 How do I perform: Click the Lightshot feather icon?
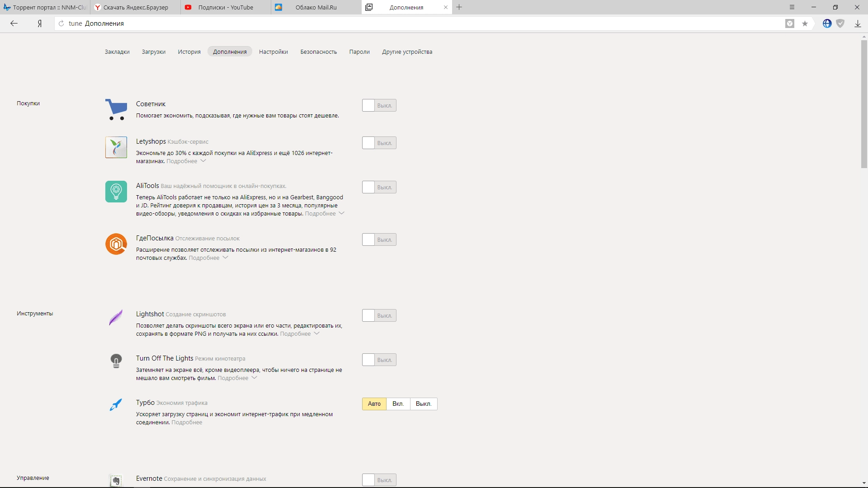tap(116, 317)
